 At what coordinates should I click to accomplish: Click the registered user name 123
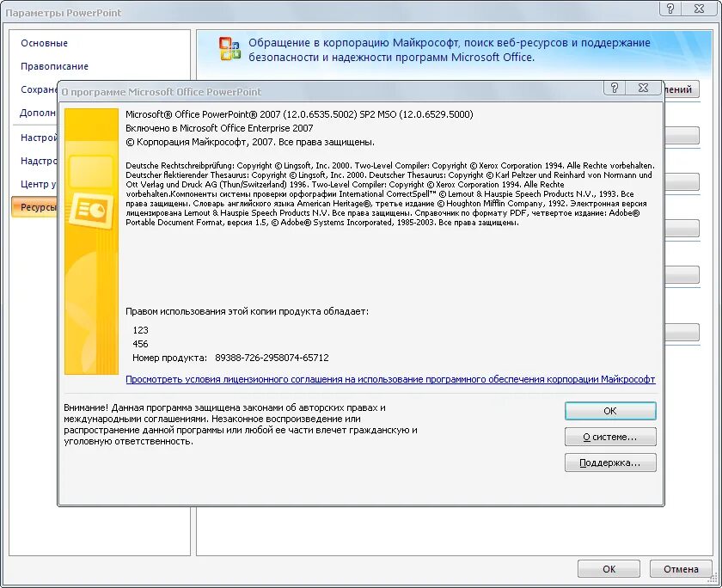pos(140,330)
